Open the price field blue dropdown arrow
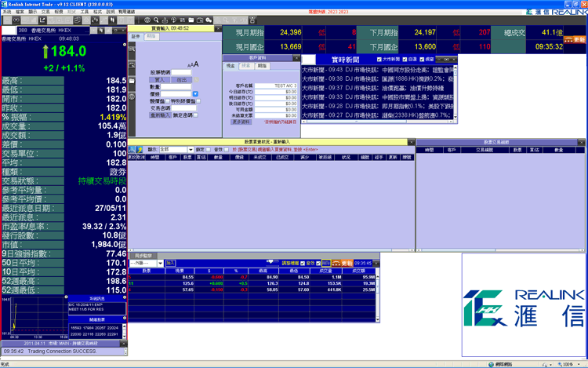 [x=195, y=94]
